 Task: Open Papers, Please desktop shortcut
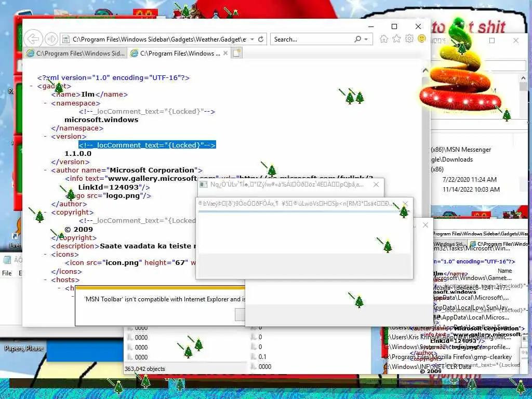click(24, 348)
